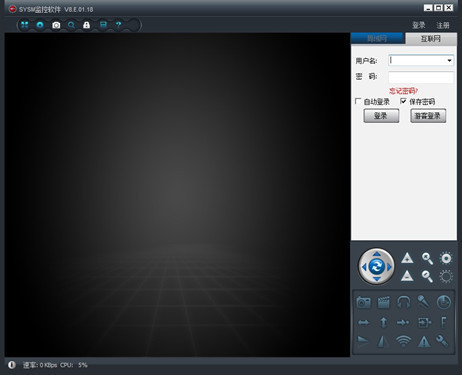Image resolution: width=462 pixels, height=375 pixels.
Task: Click the camera snapshot icon in top toolbar
Action: 56,25
